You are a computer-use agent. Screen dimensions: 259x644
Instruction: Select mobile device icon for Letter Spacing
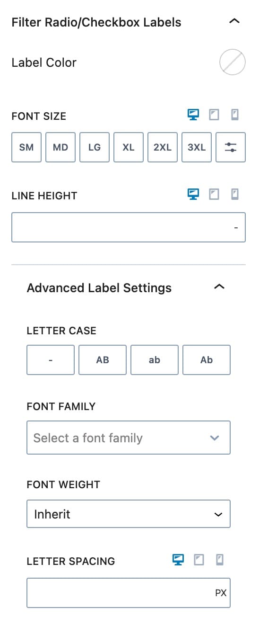(x=219, y=560)
